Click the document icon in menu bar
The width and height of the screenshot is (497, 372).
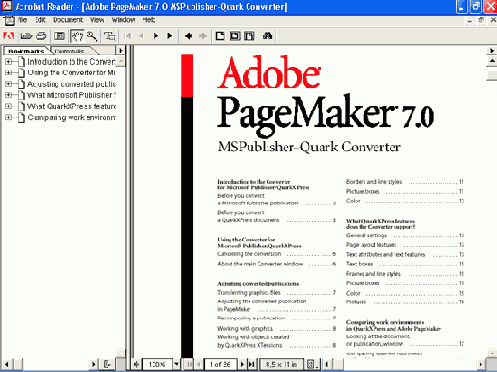point(9,21)
